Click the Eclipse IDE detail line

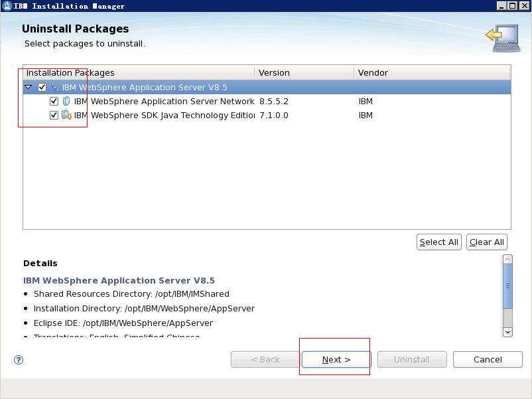coord(123,323)
